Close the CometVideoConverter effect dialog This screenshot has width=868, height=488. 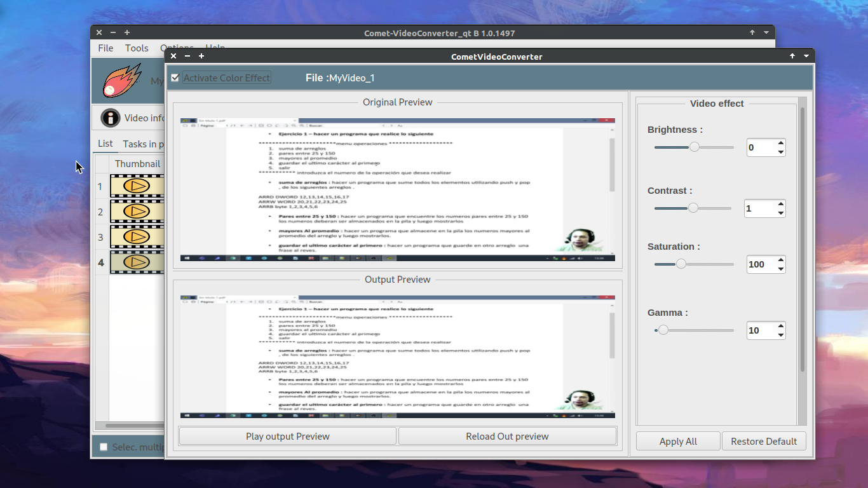173,56
